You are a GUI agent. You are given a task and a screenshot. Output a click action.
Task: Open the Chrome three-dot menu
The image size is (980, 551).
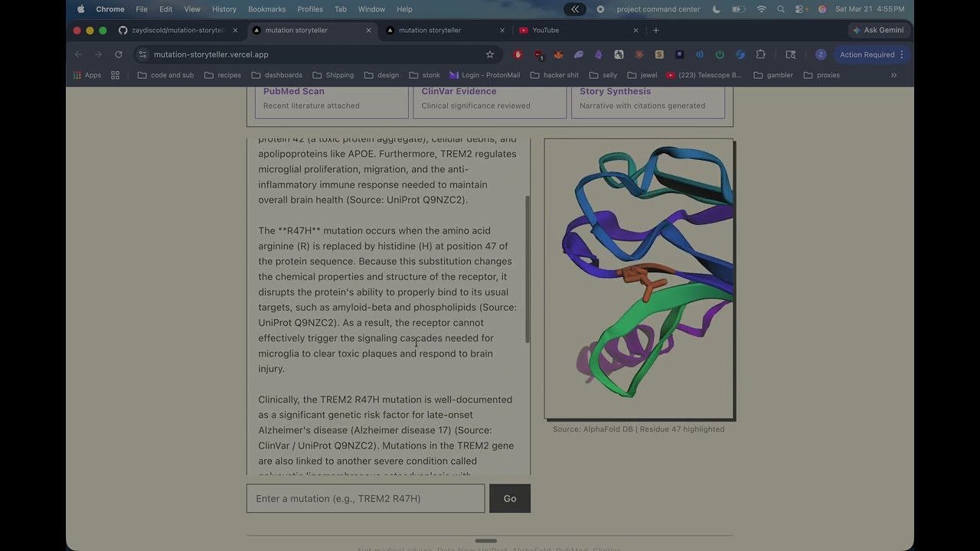click(902, 54)
